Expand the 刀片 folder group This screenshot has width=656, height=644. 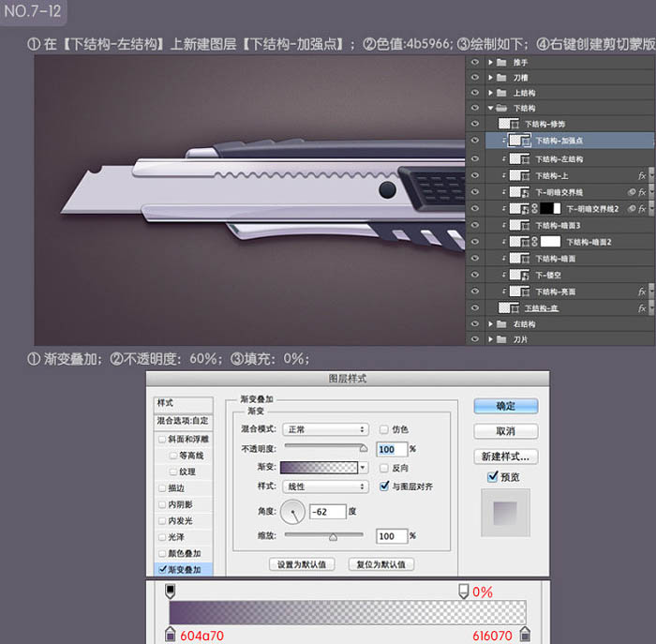pyautogui.click(x=490, y=339)
